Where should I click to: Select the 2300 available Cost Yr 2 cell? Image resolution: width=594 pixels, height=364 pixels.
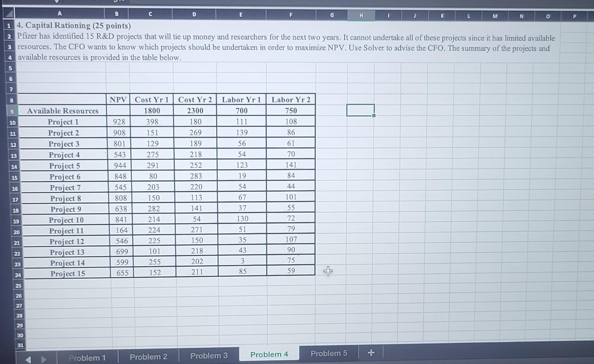point(195,111)
